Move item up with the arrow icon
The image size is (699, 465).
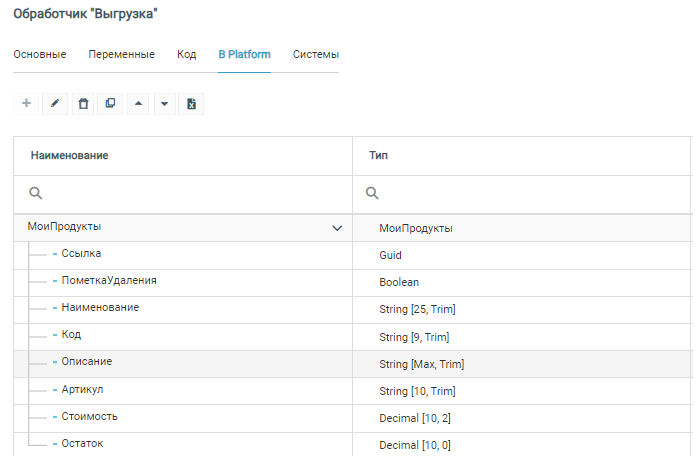[x=138, y=103]
